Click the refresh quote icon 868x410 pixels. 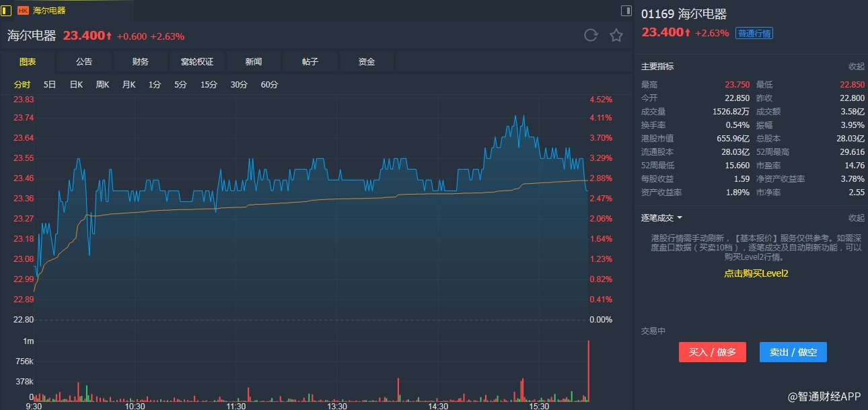pyautogui.click(x=591, y=36)
